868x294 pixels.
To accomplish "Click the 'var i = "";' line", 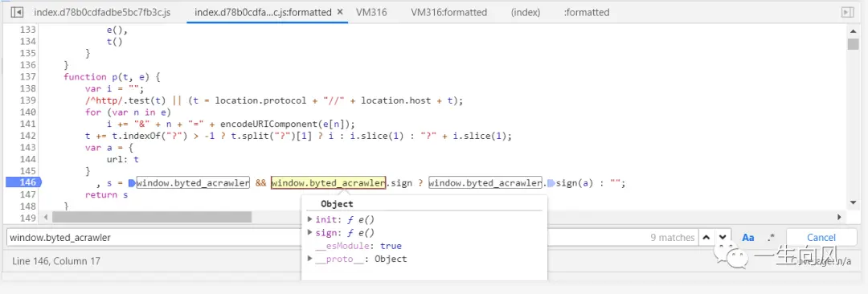I will coord(115,88).
